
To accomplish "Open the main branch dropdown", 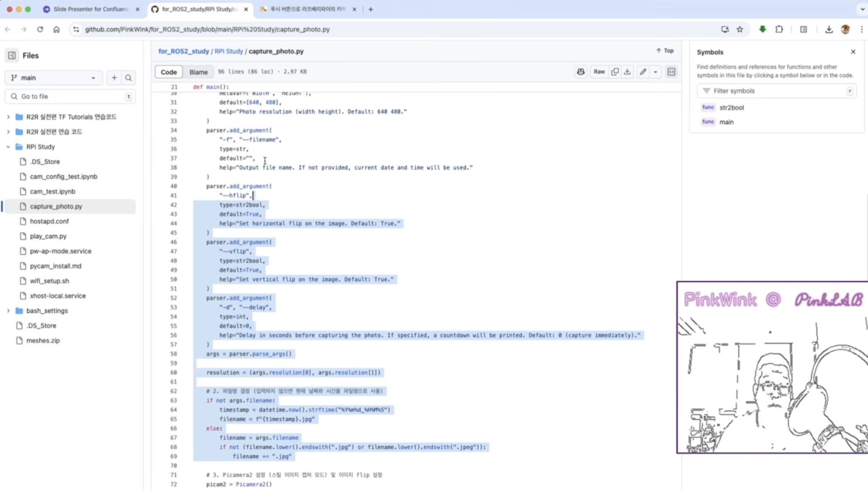I will click(x=53, y=78).
